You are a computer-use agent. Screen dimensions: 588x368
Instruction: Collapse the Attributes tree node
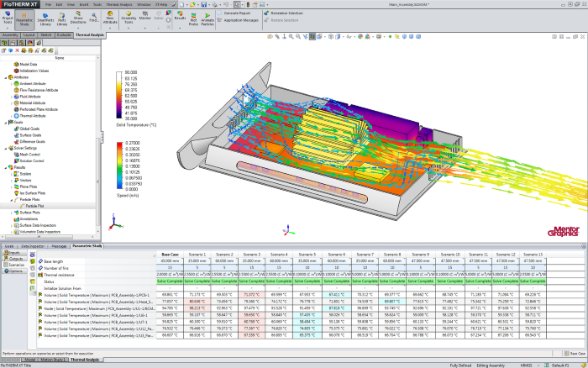click(x=5, y=76)
